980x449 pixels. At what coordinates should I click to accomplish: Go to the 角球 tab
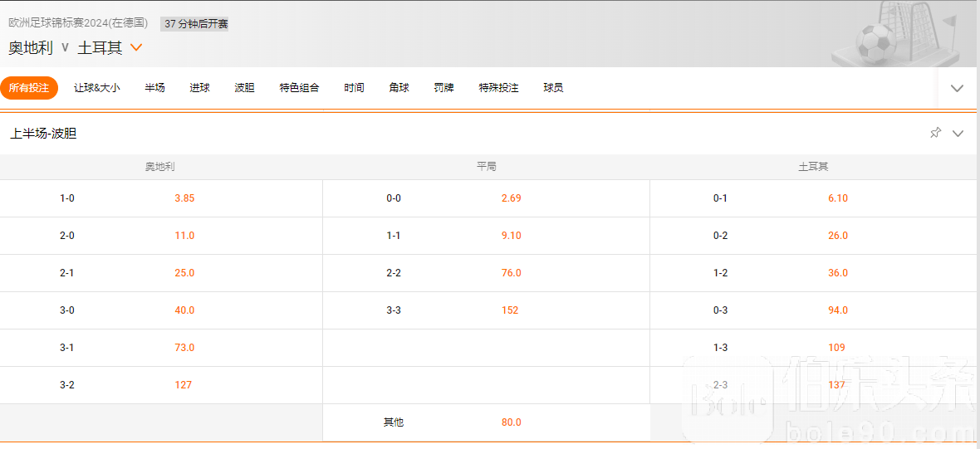(399, 88)
